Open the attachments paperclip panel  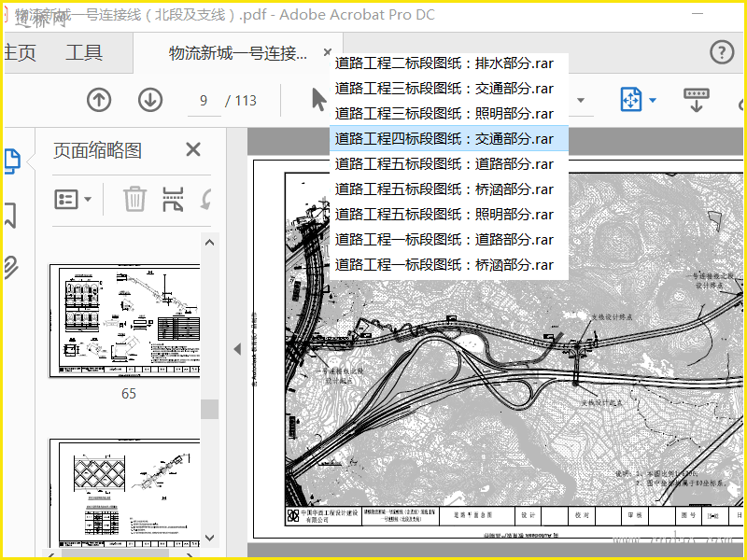(x=9, y=268)
